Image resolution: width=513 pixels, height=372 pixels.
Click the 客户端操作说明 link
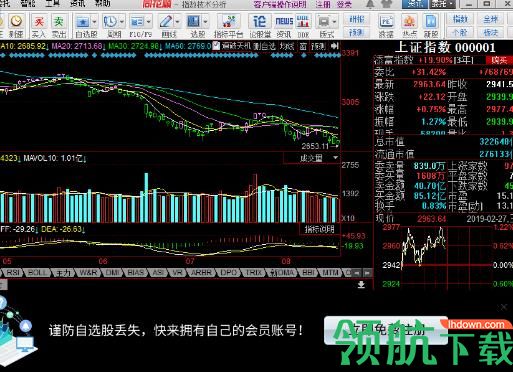(x=280, y=4)
